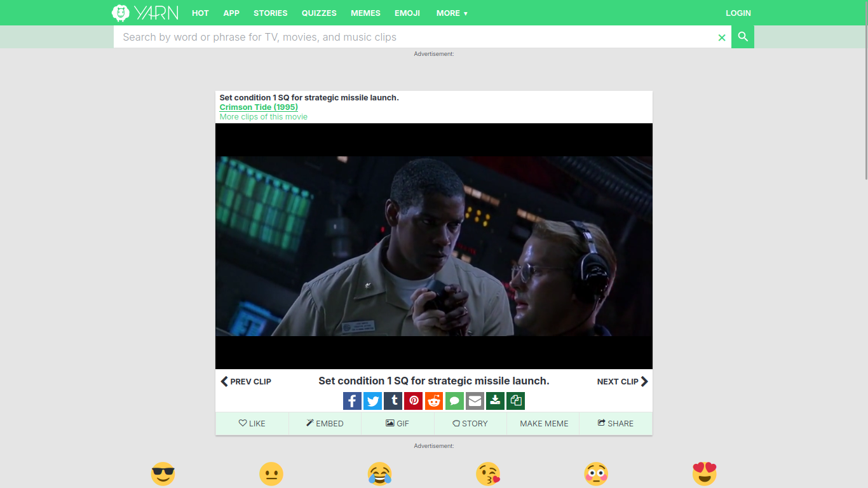Like this clip with the heart button

[252, 423]
